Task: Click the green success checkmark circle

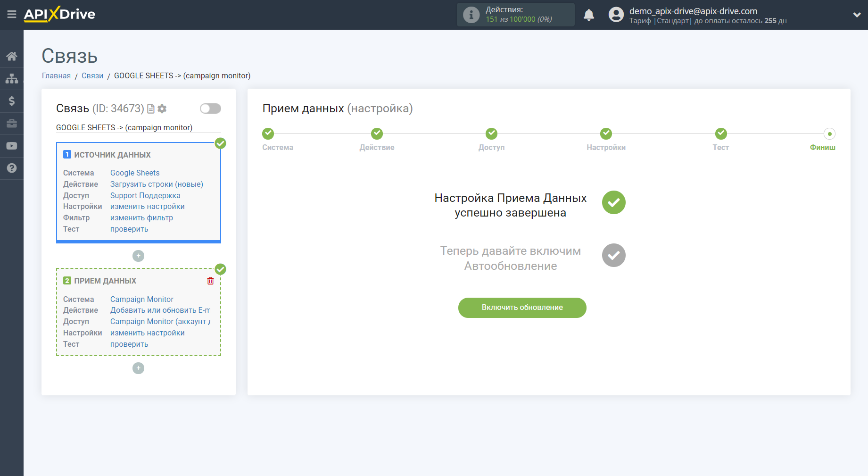Action: tap(614, 202)
